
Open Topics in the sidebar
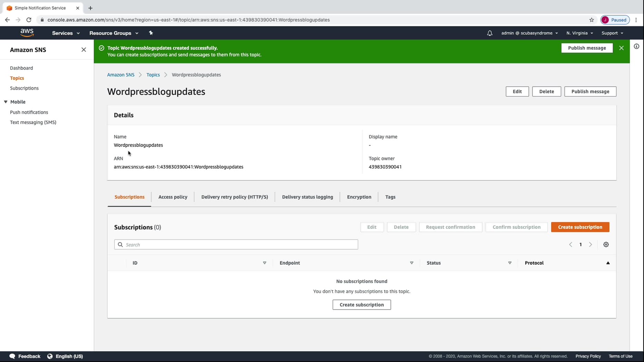pos(17,78)
